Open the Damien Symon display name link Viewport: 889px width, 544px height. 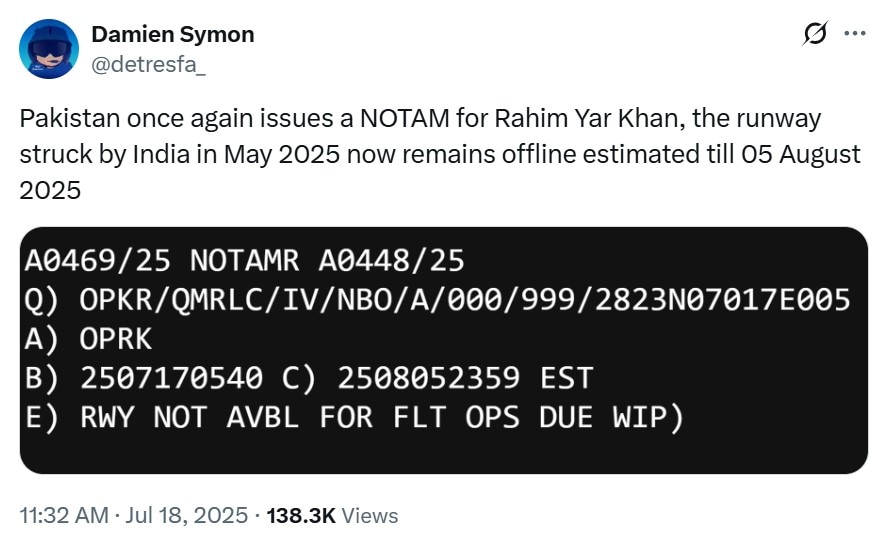[x=173, y=34]
